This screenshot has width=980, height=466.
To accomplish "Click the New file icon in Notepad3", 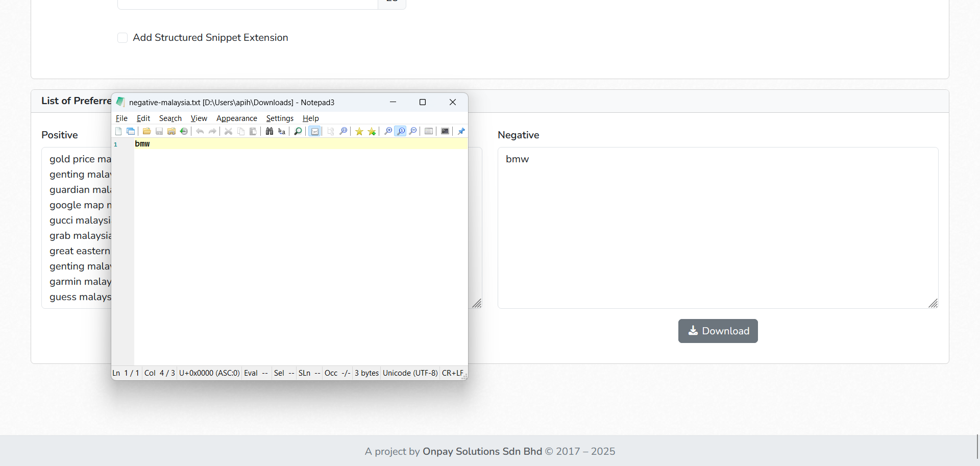I will point(118,132).
